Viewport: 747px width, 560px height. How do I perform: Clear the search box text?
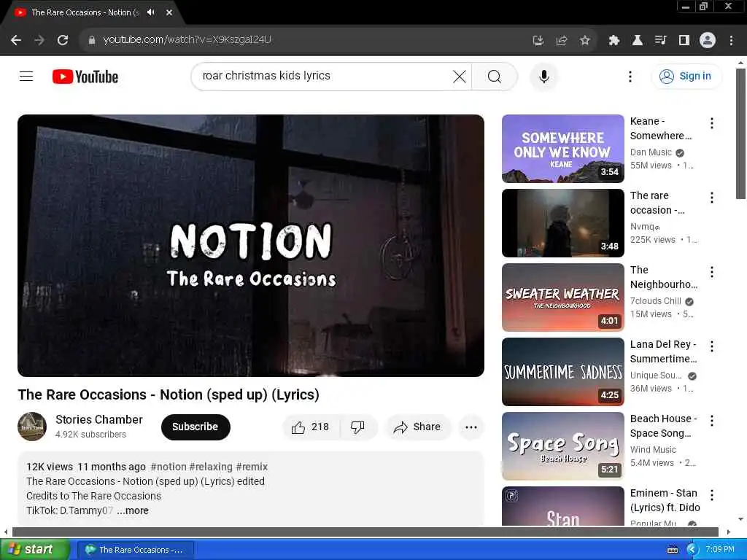[460, 76]
